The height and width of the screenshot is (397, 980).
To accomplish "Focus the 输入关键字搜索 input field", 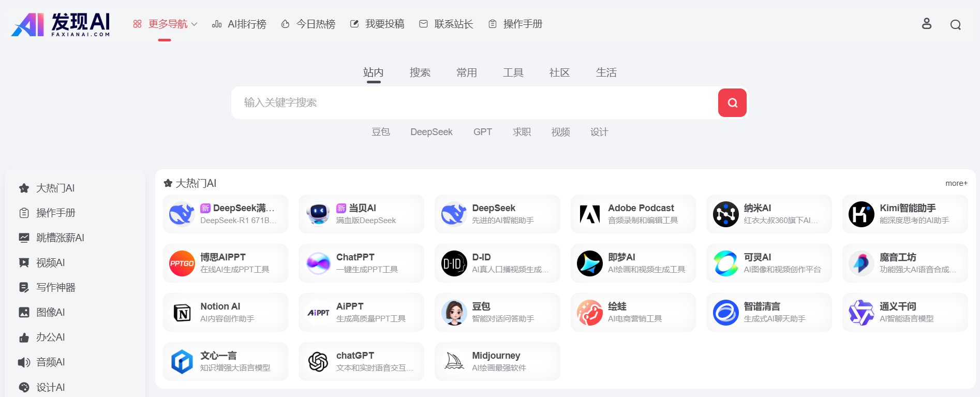I will click(474, 102).
